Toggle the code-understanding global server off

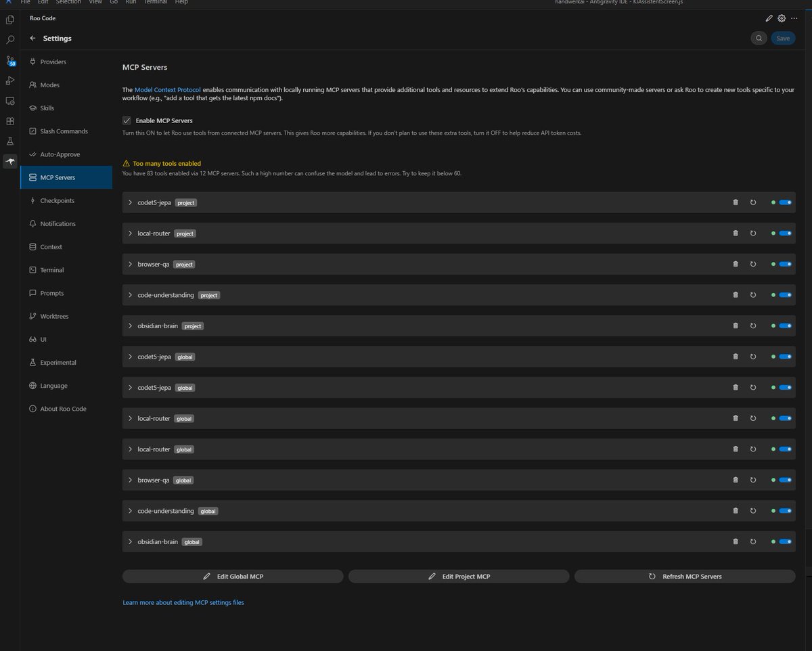785,511
